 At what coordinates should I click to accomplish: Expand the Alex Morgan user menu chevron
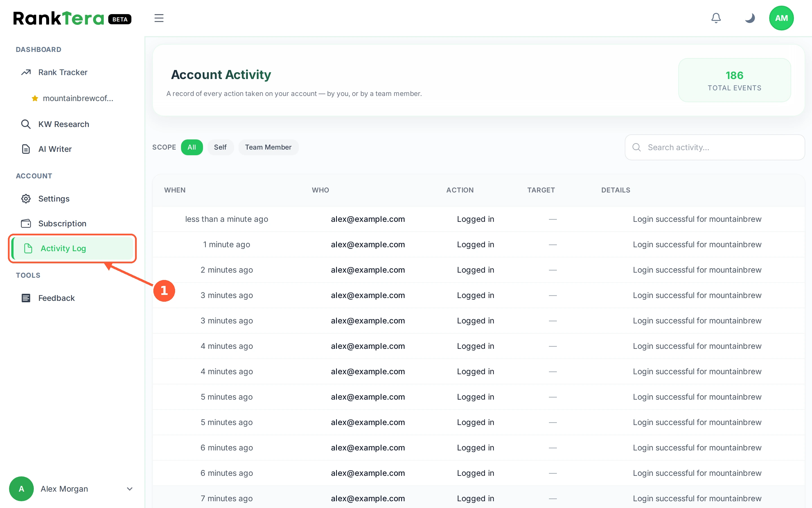pos(129,489)
